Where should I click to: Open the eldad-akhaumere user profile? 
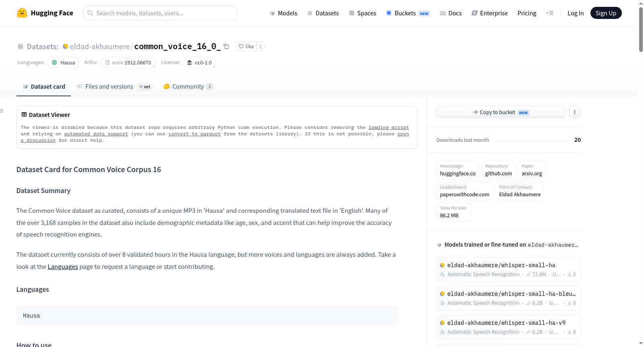coord(100,46)
